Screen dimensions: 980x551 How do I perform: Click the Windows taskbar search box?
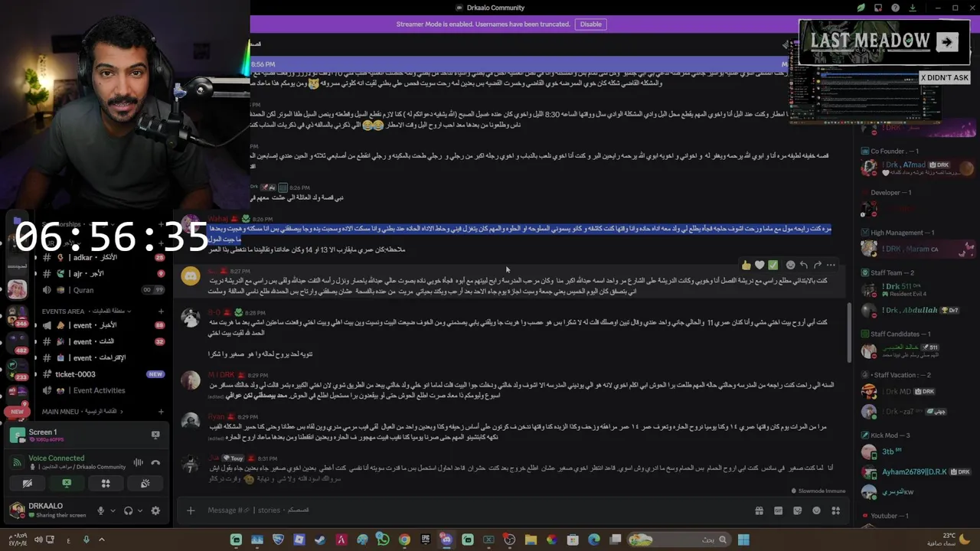click(678, 540)
